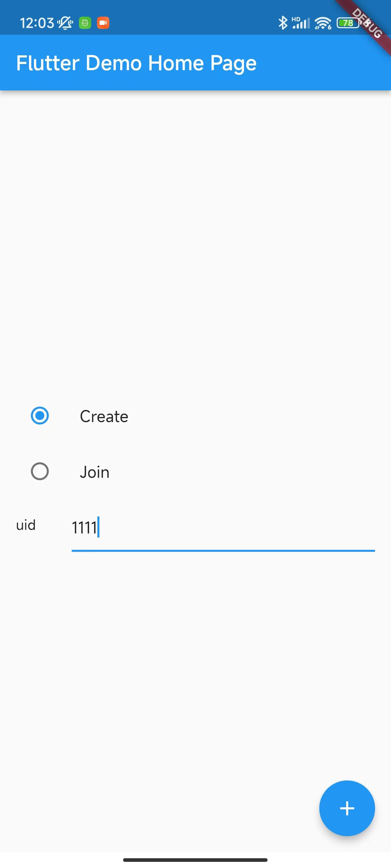Click the uid field label
Image resolution: width=391 pixels, height=868 pixels.
point(26,525)
